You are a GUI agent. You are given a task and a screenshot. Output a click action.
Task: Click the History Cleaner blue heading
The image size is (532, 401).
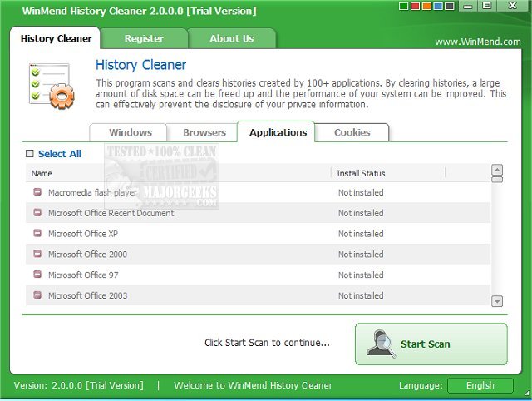(140, 65)
